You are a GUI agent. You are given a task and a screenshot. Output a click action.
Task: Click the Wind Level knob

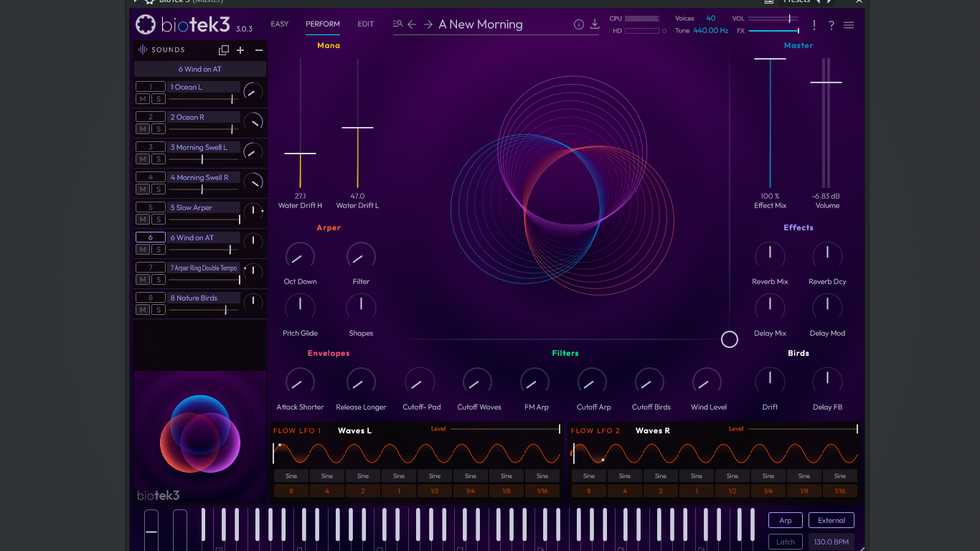[706, 382]
